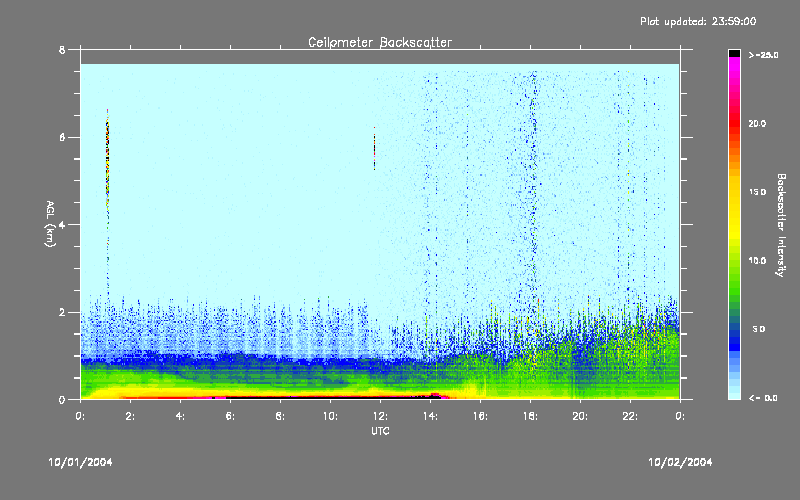
Task: Click the "15.0" colorbar label
Action: coord(757,192)
